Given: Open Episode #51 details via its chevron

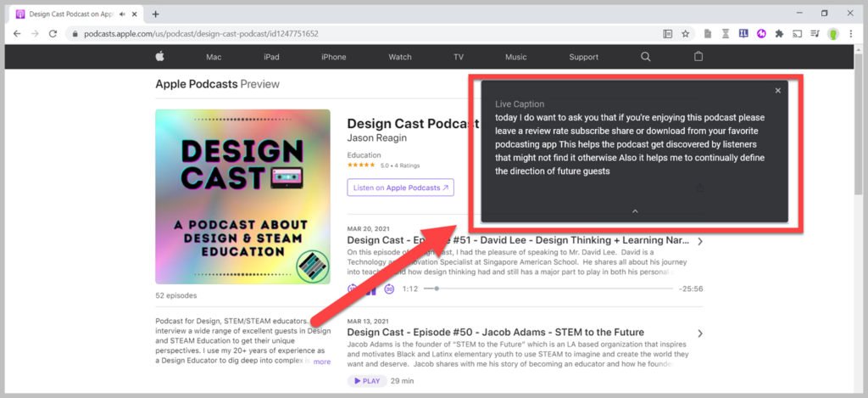Looking at the screenshot, I should pos(700,242).
